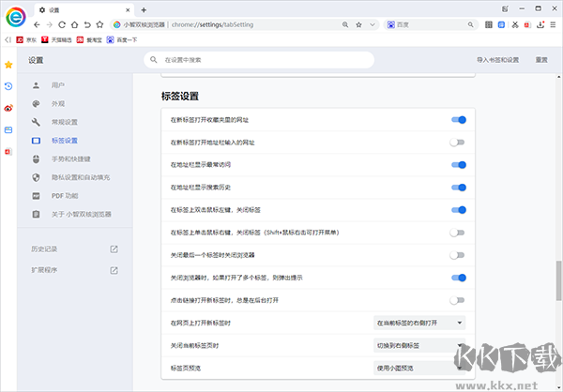Collapse the bookmarks bar with the arrow icon
This screenshot has width=563, height=392.
(8, 39)
